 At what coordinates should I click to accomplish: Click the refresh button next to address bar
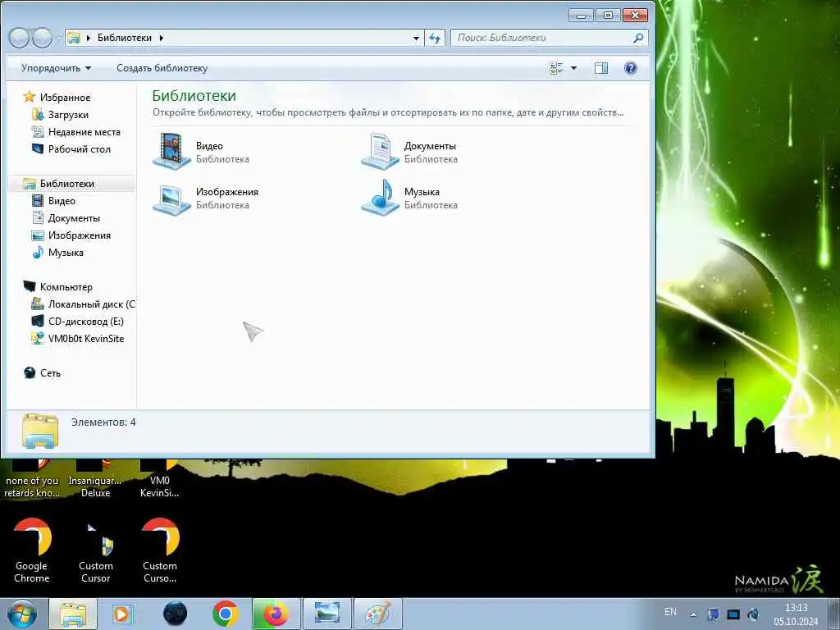pyautogui.click(x=435, y=38)
